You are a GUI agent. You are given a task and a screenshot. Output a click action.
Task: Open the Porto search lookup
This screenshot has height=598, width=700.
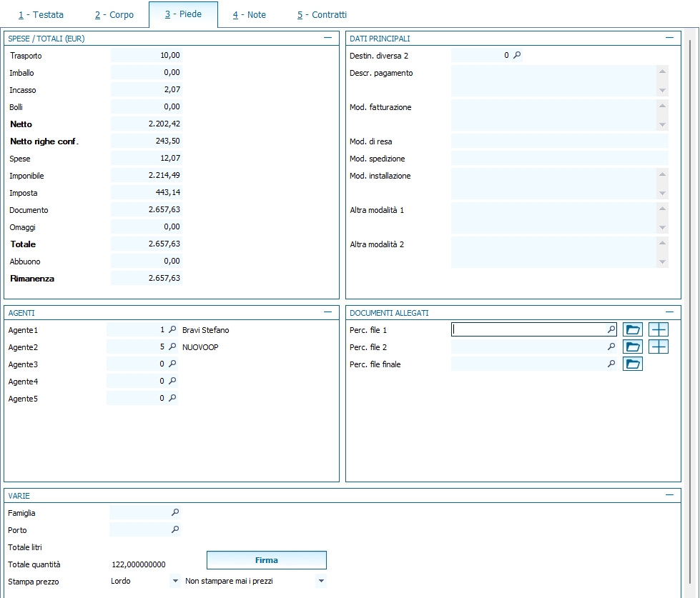(x=175, y=529)
